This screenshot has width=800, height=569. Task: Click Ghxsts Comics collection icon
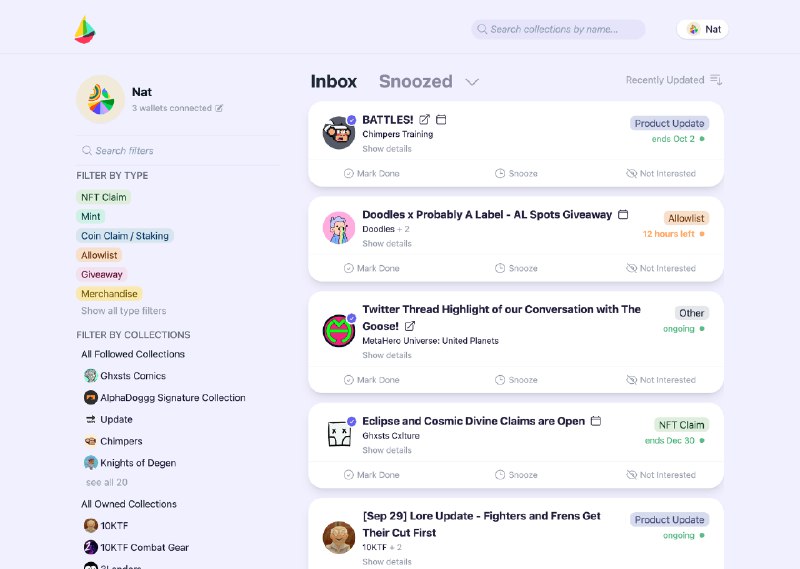[90, 376]
